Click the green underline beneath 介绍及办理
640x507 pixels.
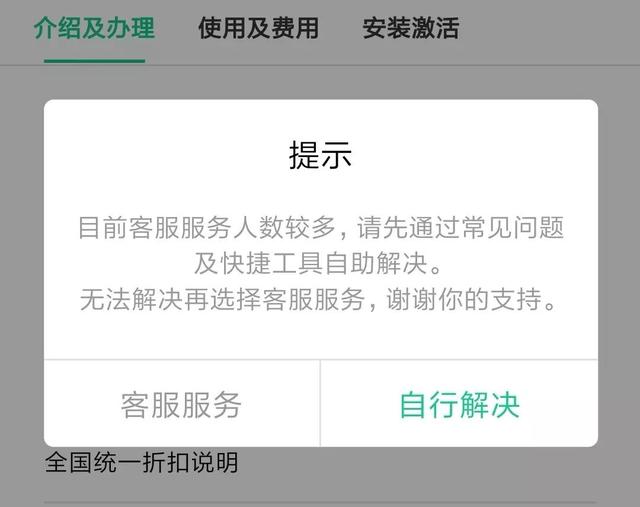click(x=95, y=61)
